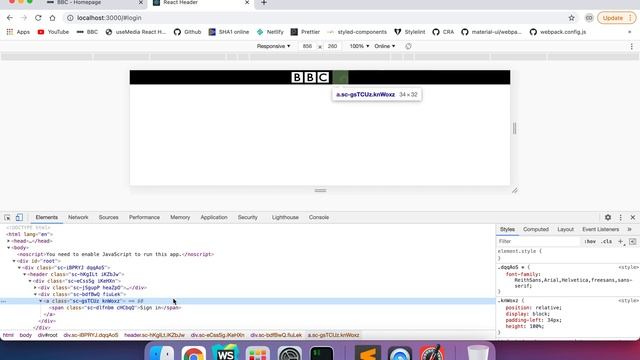The image size is (640, 360).
Task: Open the YouTube bookmark
Action: (53, 32)
